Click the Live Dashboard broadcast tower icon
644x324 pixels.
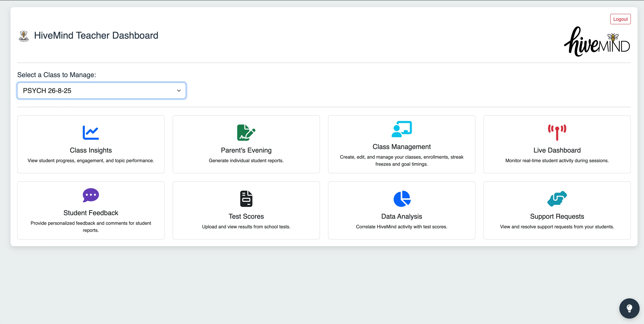click(x=557, y=132)
